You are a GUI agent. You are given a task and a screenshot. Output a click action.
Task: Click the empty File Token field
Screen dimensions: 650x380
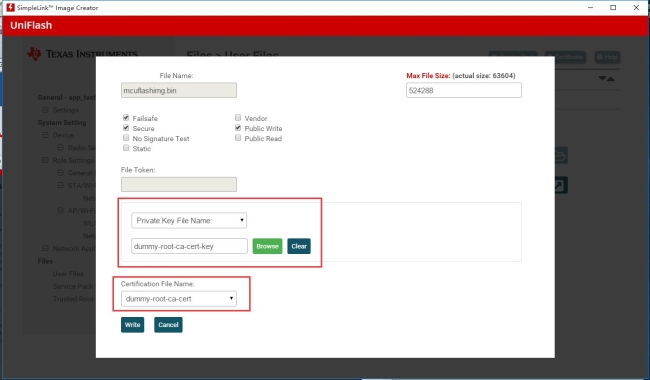pyautogui.click(x=179, y=184)
